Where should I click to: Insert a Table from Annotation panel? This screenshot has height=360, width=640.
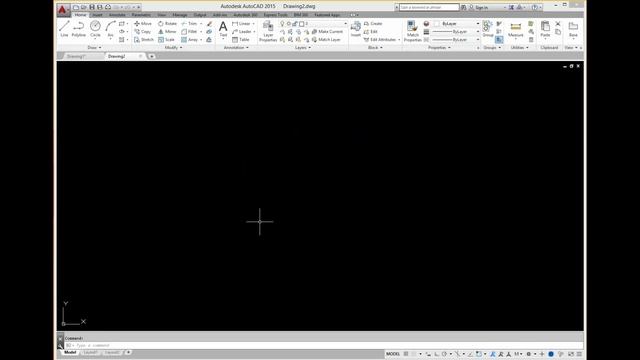[x=241, y=40]
